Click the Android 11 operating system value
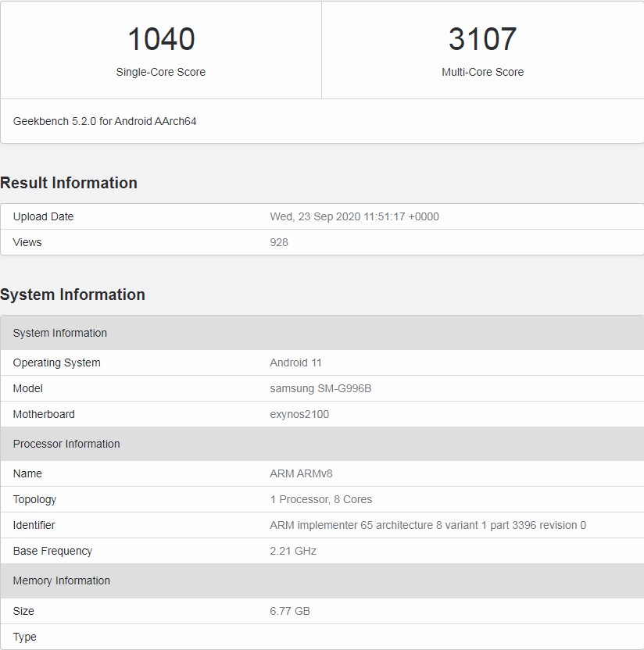 coord(295,362)
